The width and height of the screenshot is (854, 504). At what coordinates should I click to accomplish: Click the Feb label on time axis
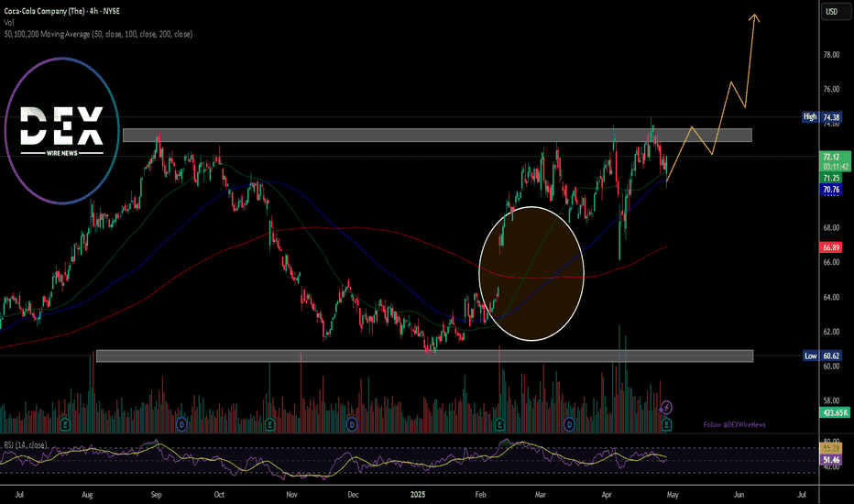click(x=480, y=495)
